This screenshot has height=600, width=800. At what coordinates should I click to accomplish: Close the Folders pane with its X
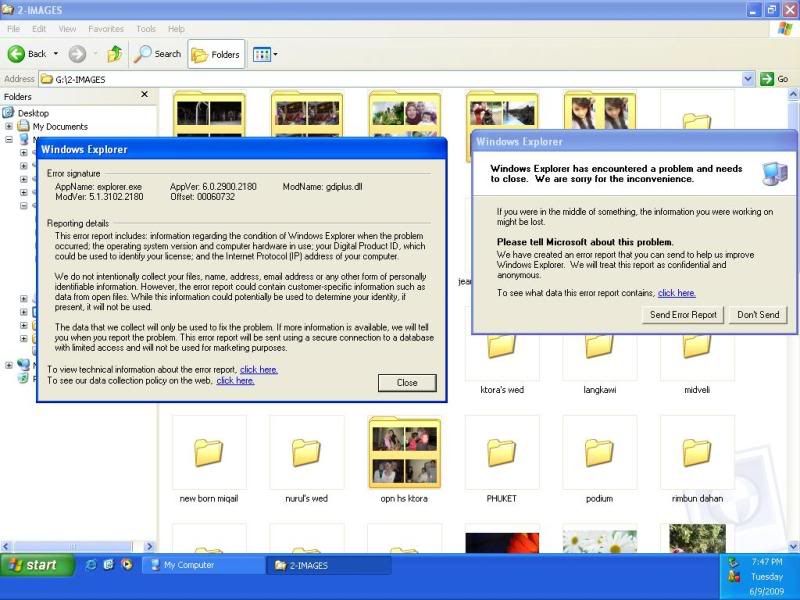(144, 95)
